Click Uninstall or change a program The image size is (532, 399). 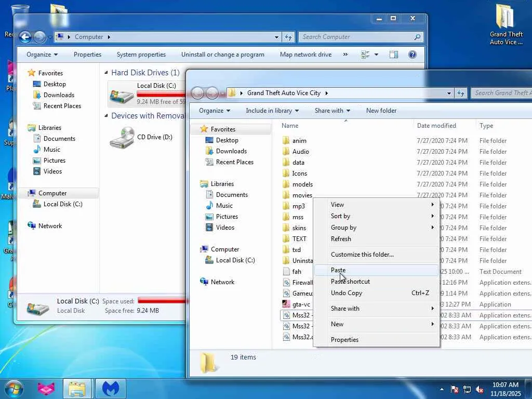222,55
